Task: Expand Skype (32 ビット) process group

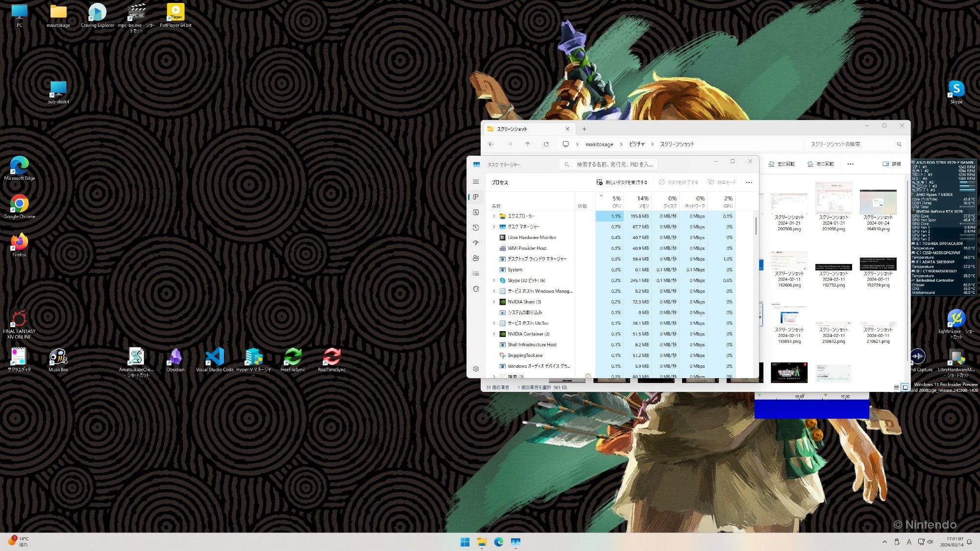Action: coord(494,281)
